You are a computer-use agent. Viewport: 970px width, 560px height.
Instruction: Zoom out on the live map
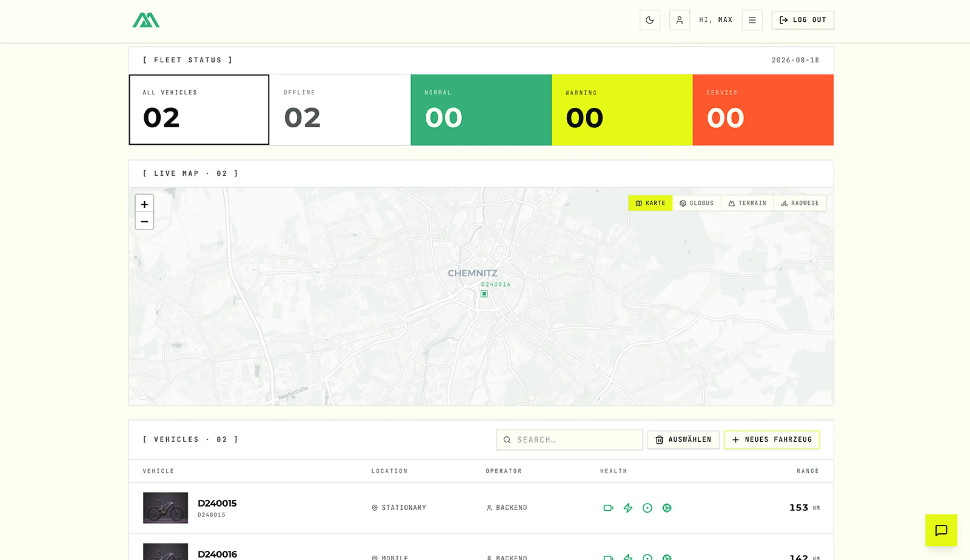click(x=144, y=221)
